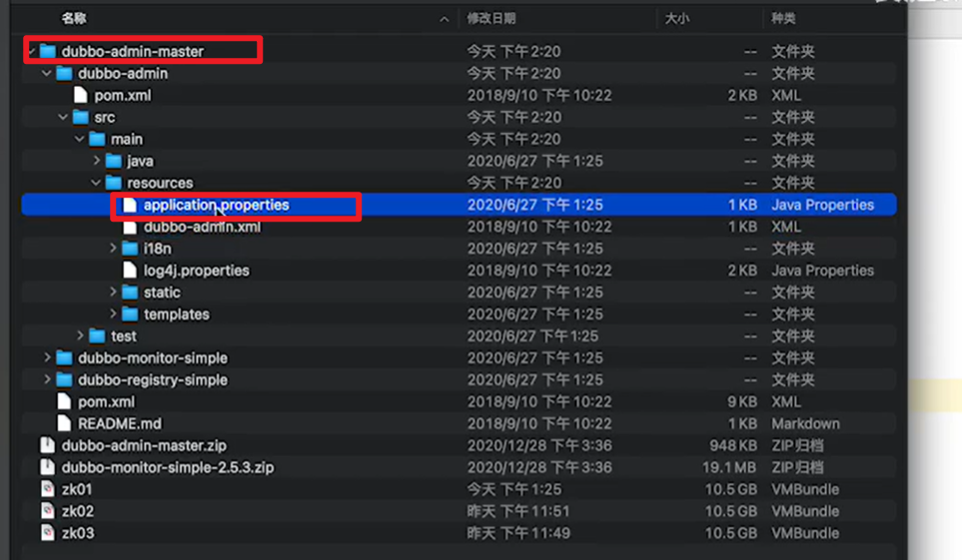
Task: Click the 948 KB size value
Action: (x=733, y=446)
